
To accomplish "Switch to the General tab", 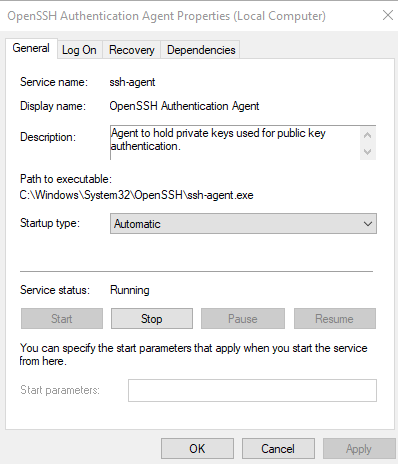I will 31,48.
